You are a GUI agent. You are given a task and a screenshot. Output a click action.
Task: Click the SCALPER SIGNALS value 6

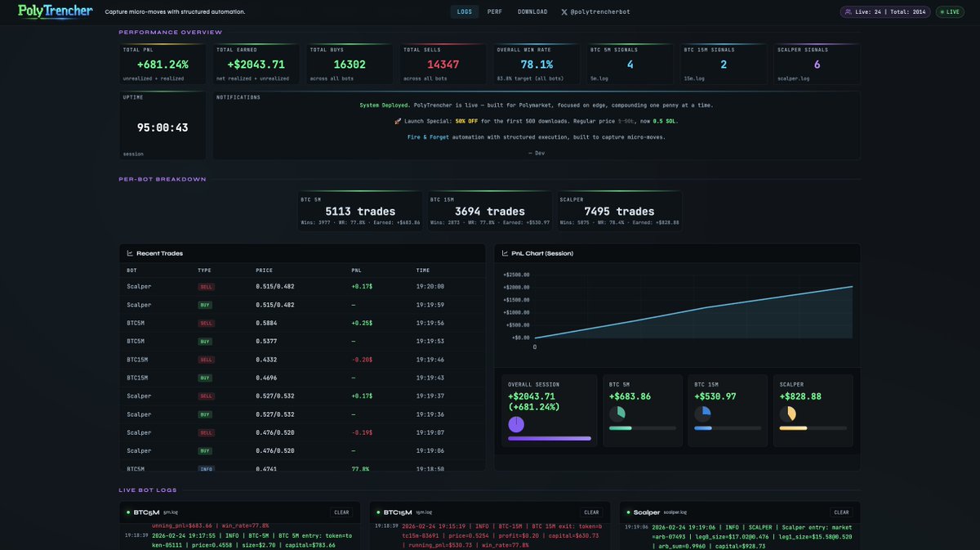(x=817, y=64)
